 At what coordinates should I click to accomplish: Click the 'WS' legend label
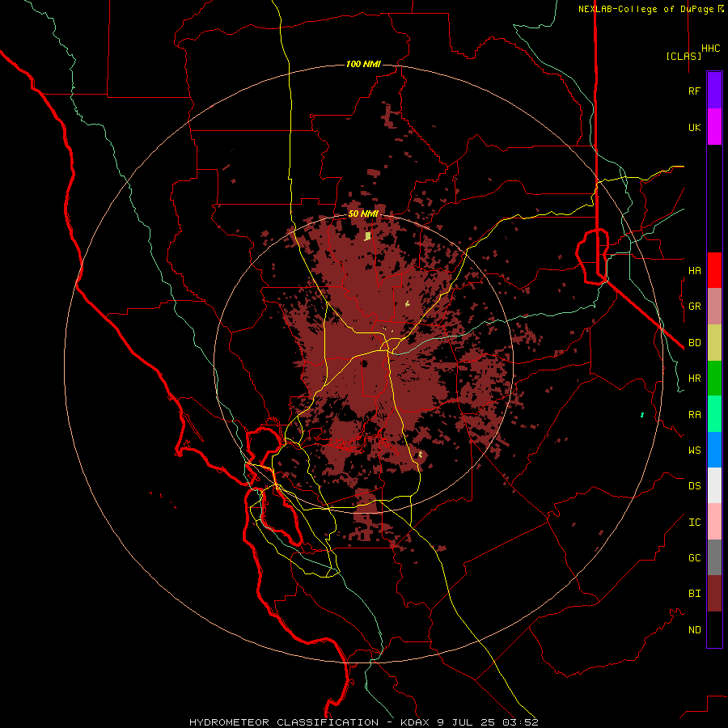pos(694,451)
